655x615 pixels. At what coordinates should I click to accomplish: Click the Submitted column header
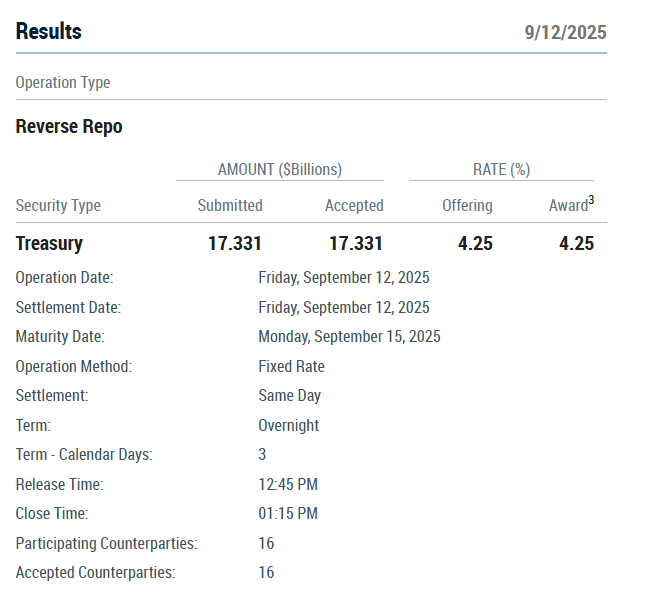click(x=230, y=205)
